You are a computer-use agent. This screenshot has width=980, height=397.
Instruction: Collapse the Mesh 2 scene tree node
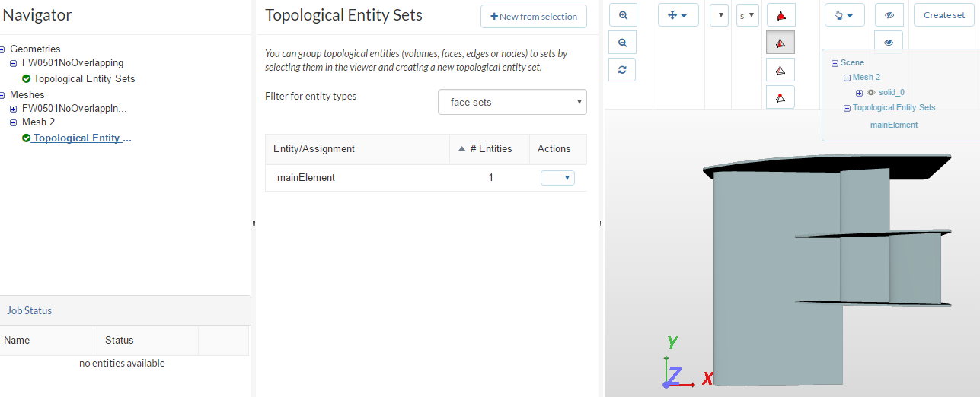click(847, 78)
